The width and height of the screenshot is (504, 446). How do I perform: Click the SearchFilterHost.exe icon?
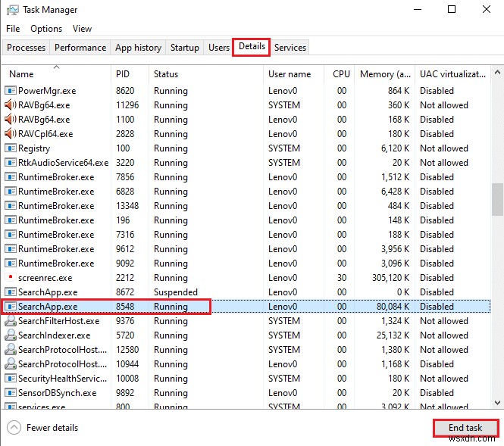(x=11, y=321)
